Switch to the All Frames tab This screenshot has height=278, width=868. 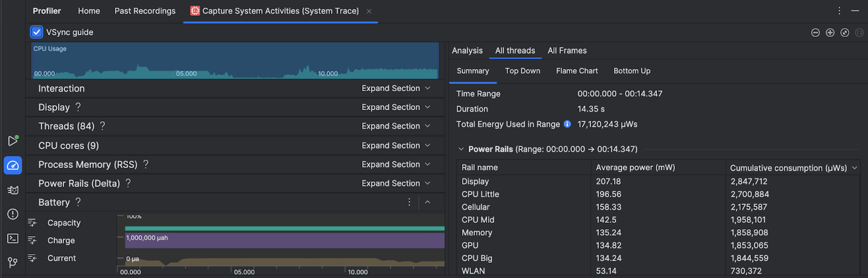(x=567, y=50)
